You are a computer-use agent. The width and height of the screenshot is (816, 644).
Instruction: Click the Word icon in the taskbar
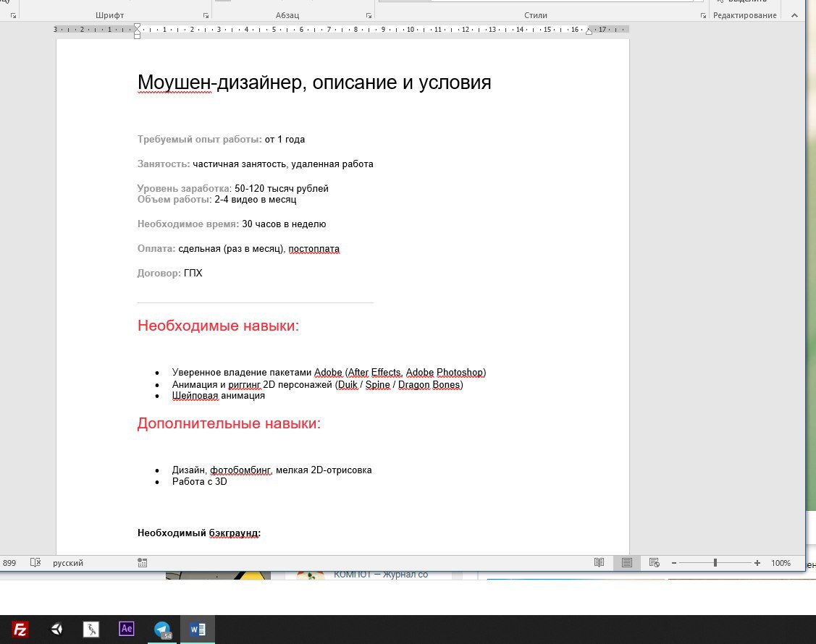tap(197, 630)
